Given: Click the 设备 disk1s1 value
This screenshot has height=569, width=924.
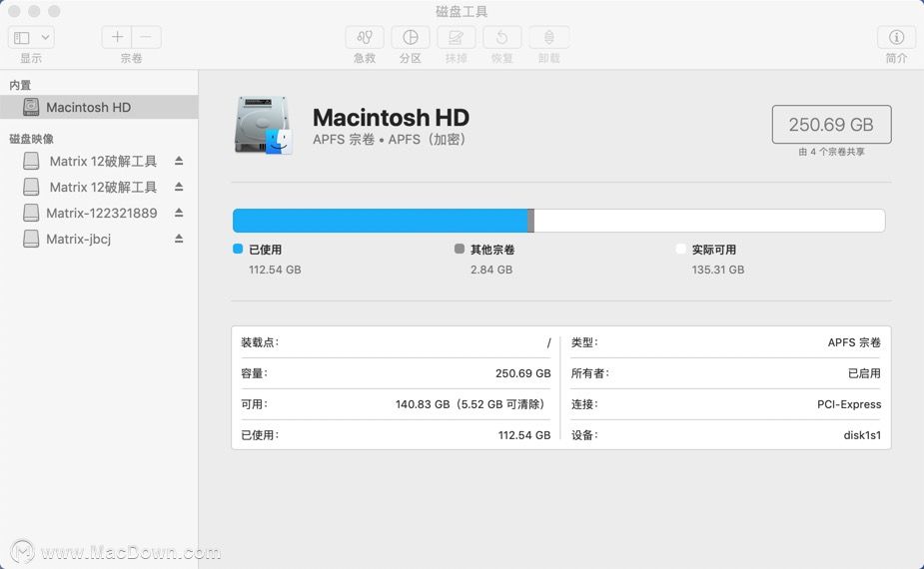Looking at the screenshot, I should 862,435.
